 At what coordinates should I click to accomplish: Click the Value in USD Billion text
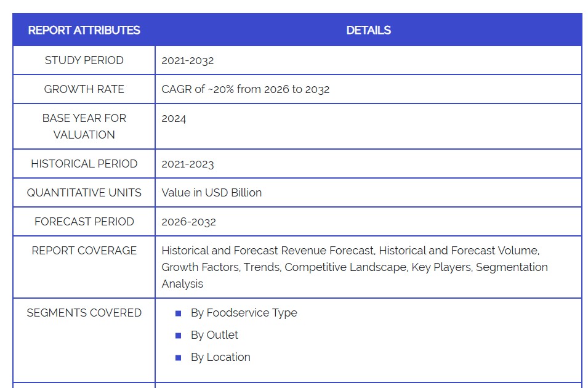pyautogui.click(x=211, y=193)
